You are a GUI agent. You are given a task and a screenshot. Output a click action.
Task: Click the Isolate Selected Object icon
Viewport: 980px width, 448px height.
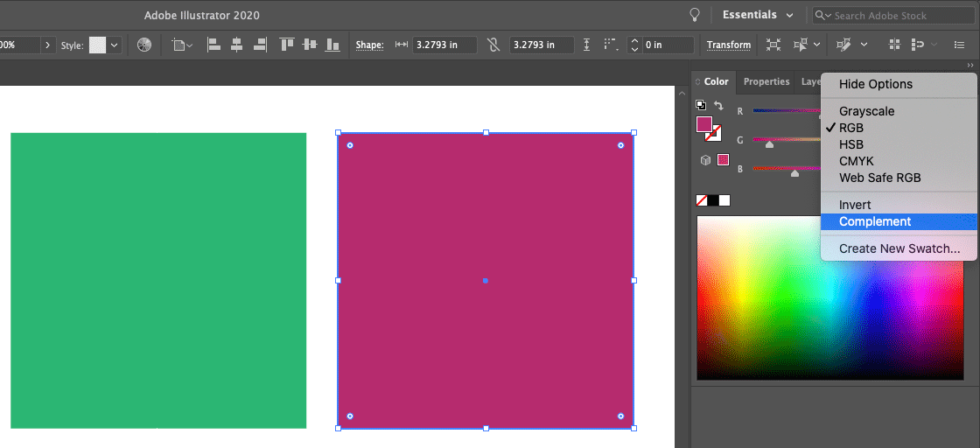(773, 45)
